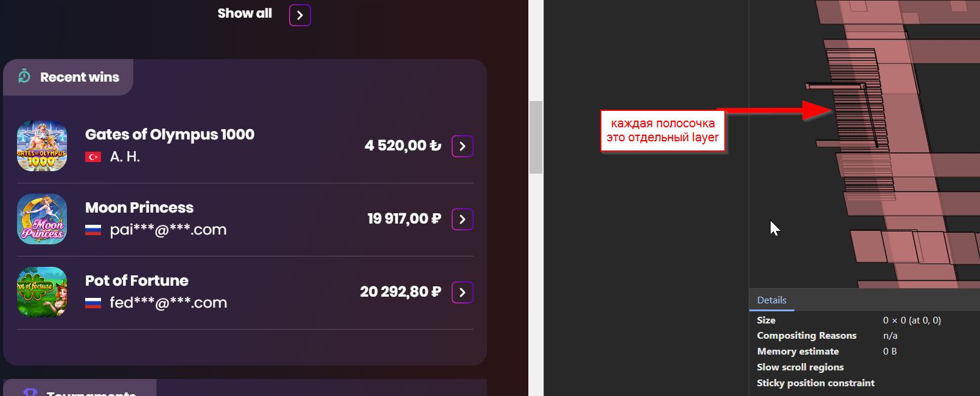Click the vertical scrollbar between the panels

536,134
